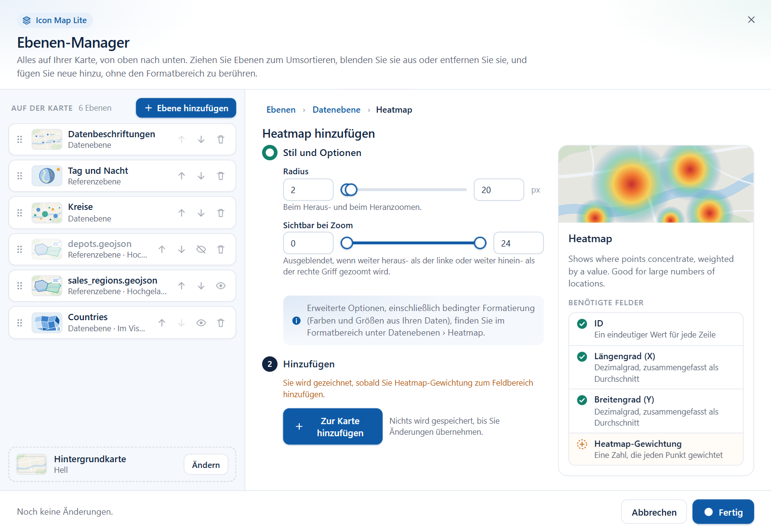The image size is (771, 532).
Task: Delete the Kreise layer
Action: tap(221, 213)
